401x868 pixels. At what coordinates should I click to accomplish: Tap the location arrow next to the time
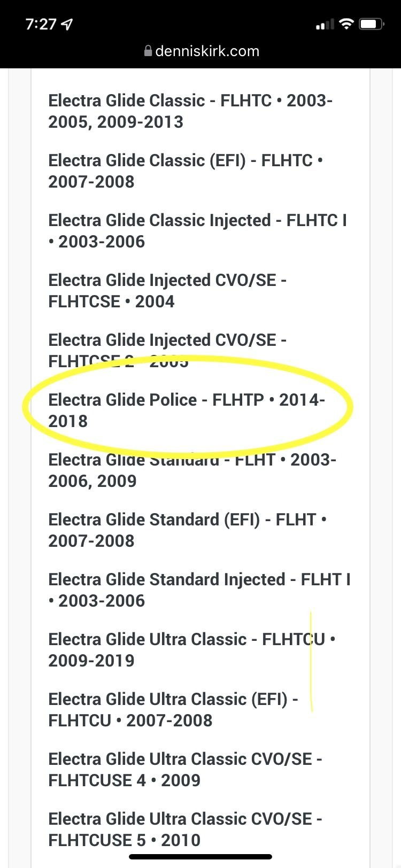point(67,24)
